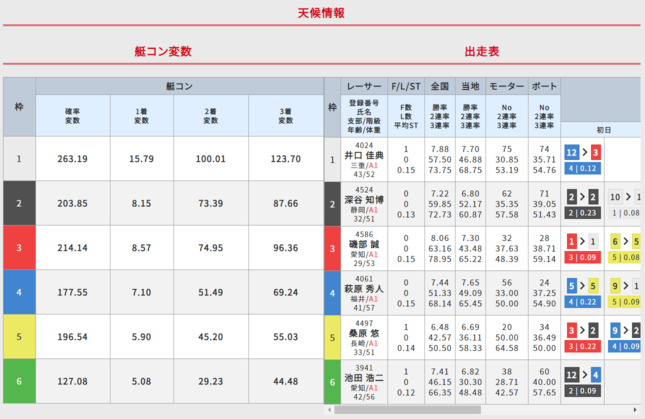Click the 2 > 2 result badge for 深谷 知博
Image resolution: width=645 pixels, height=419 pixels.
click(x=582, y=197)
